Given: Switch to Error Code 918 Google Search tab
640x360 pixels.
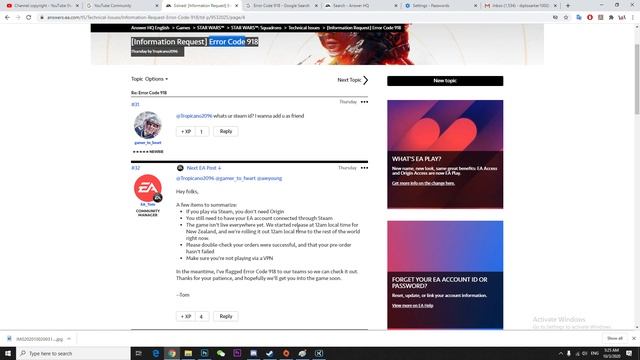Looking at the screenshot, I should coord(282,6).
